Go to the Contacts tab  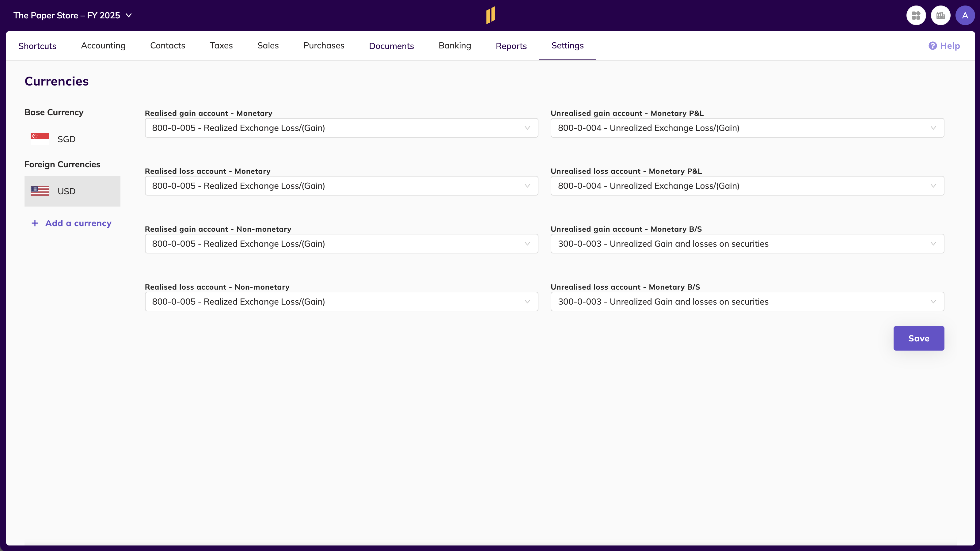click(x=167, y=46)
